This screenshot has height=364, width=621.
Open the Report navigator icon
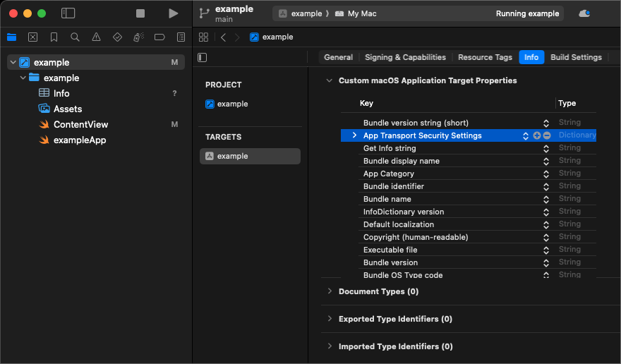[x=181, y=37]
